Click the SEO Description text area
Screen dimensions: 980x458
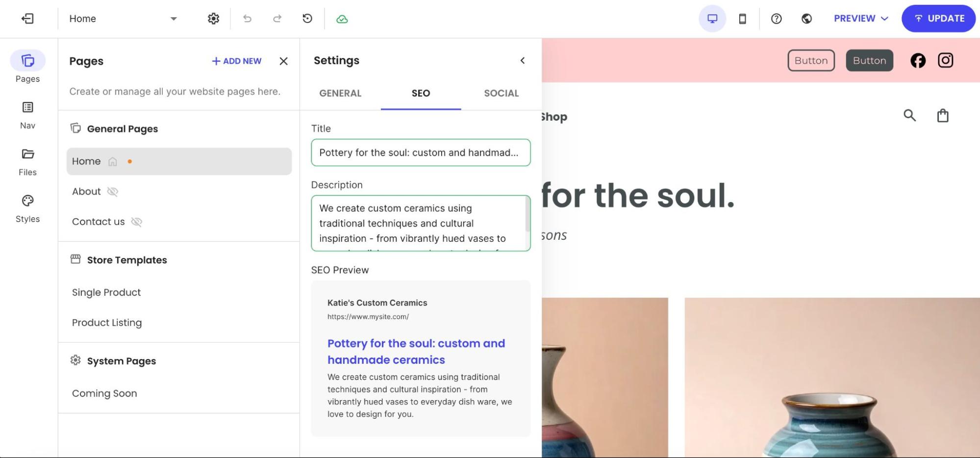click(421, 223)
